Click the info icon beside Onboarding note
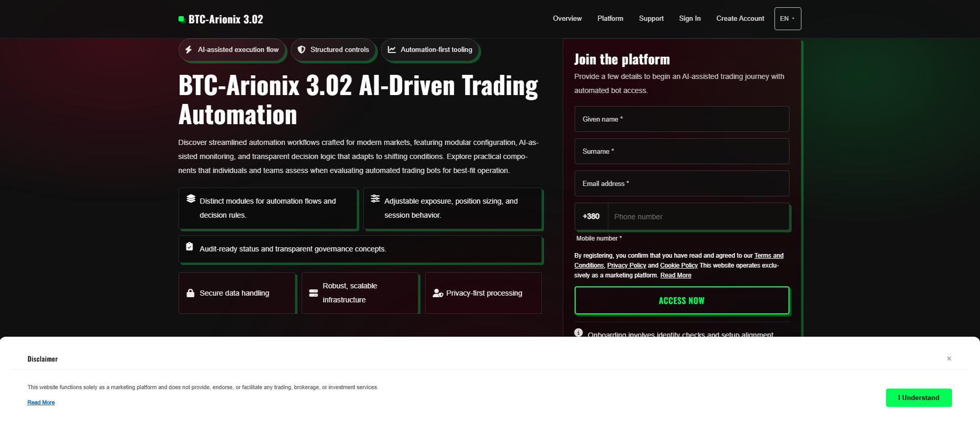The image size is (980, 425). (x=579, y=333)
